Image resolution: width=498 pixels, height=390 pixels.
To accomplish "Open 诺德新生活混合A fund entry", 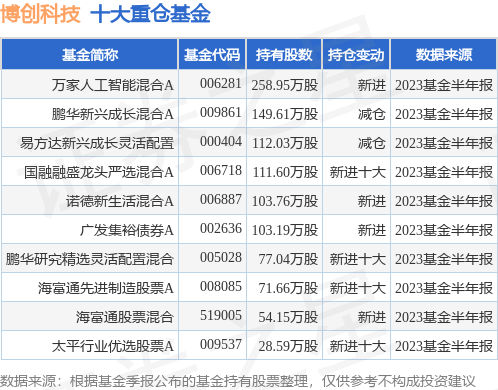I will (x=120, y=201).
